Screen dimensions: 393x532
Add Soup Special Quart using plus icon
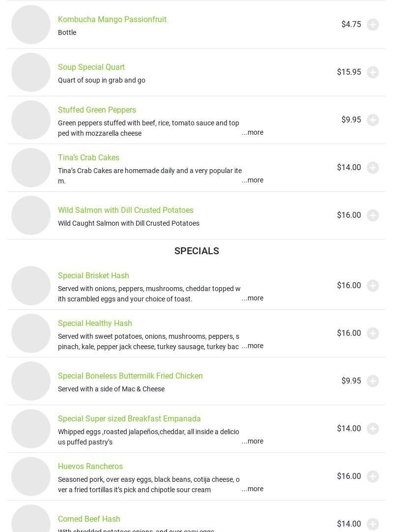373,72
